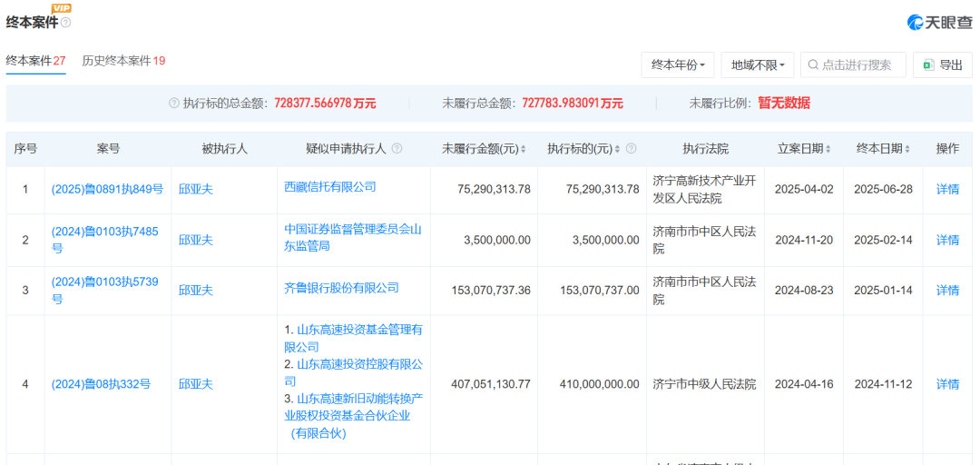Click the 导出 export button
The width and height of the screenshot is (980, 465).
942,65
